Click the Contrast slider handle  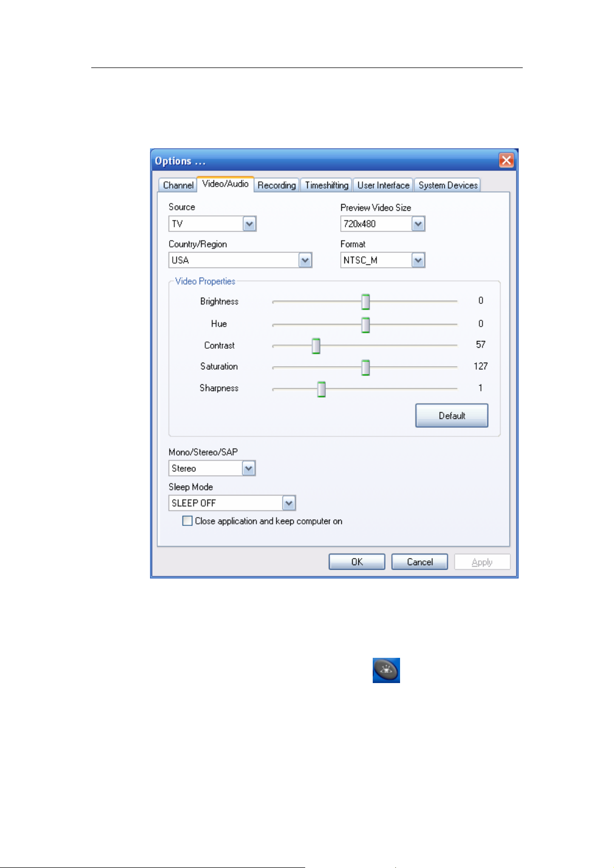pos(316,346)
